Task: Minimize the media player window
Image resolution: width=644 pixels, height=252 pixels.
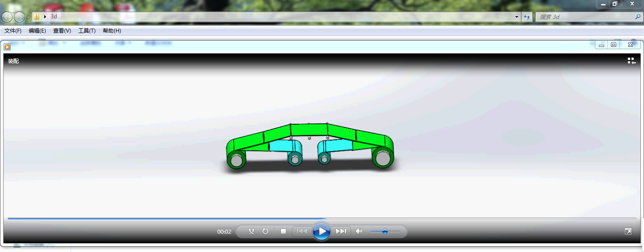Action: [x=602, y=45]
